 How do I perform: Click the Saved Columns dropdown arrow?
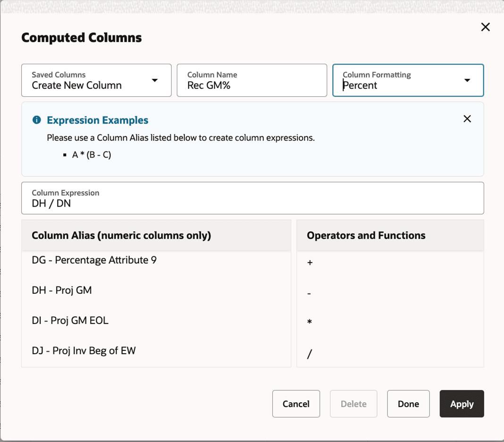155,80
